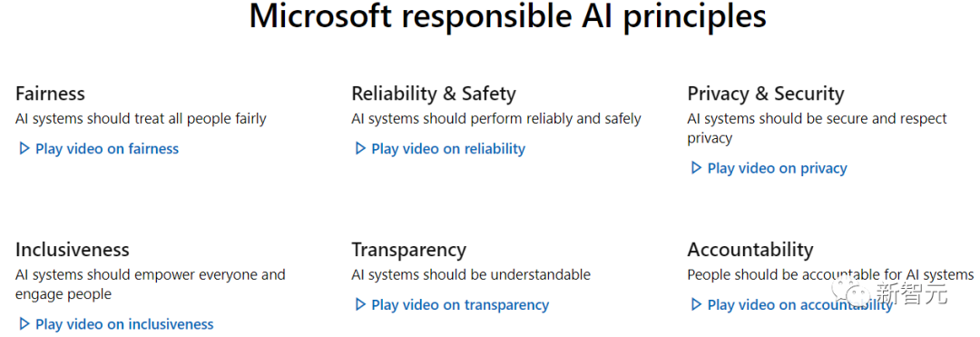Click the play triangle icon beside fairness
Viewport: 980px width, 337px height.
pos(24,149)
